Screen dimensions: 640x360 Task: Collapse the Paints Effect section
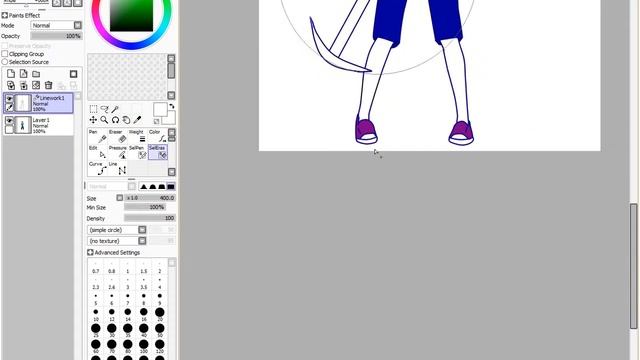click(4, 16)
